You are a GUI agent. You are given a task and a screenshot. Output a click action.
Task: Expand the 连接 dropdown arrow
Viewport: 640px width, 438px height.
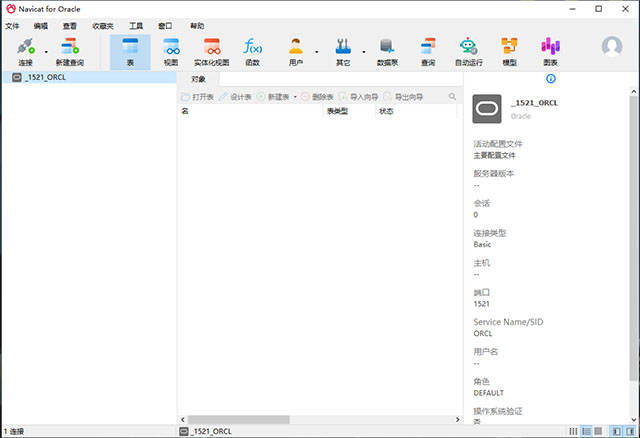point(46,52)
